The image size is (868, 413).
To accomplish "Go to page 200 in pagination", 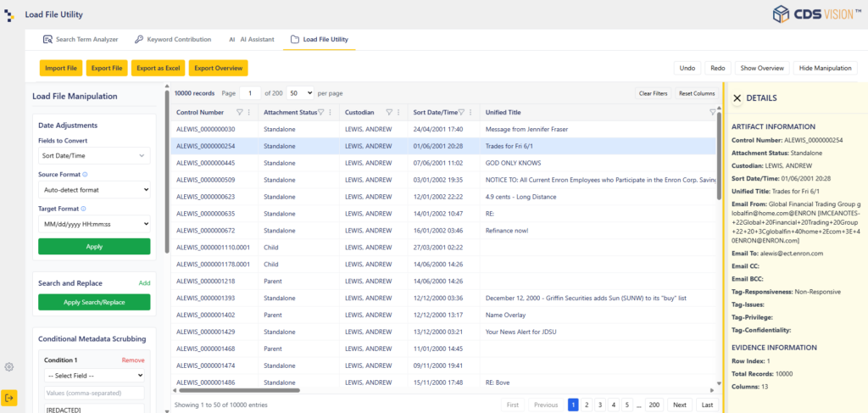I will pos(654,405).
